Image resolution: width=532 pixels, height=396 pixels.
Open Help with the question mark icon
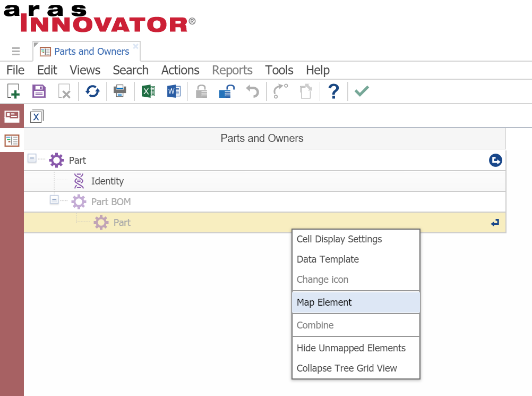[x=333, y=91]
